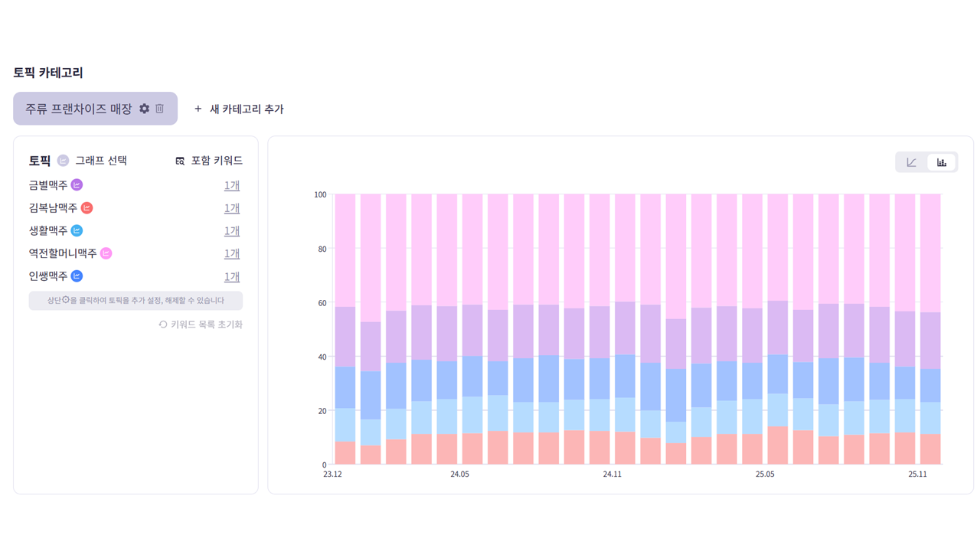980x551 pixels.
Task: Open 1개 keyword count for 김복남맥주
Action: pos(232,208)
